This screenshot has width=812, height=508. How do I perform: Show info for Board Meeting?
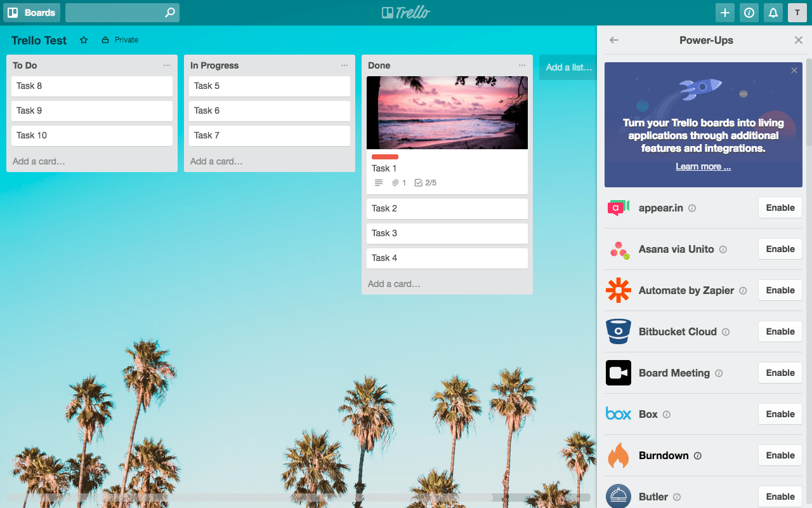pyautogui.click(x=719, y=373)
